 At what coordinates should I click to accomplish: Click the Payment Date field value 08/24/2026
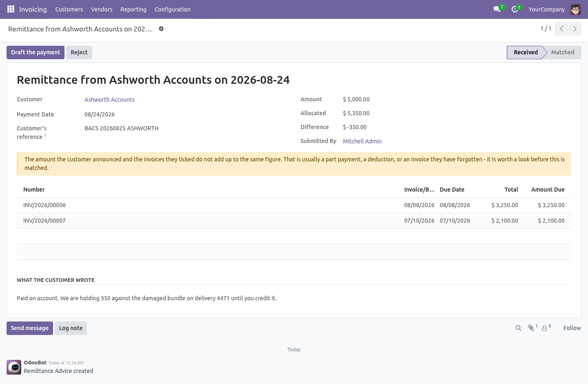click(100, 114)
